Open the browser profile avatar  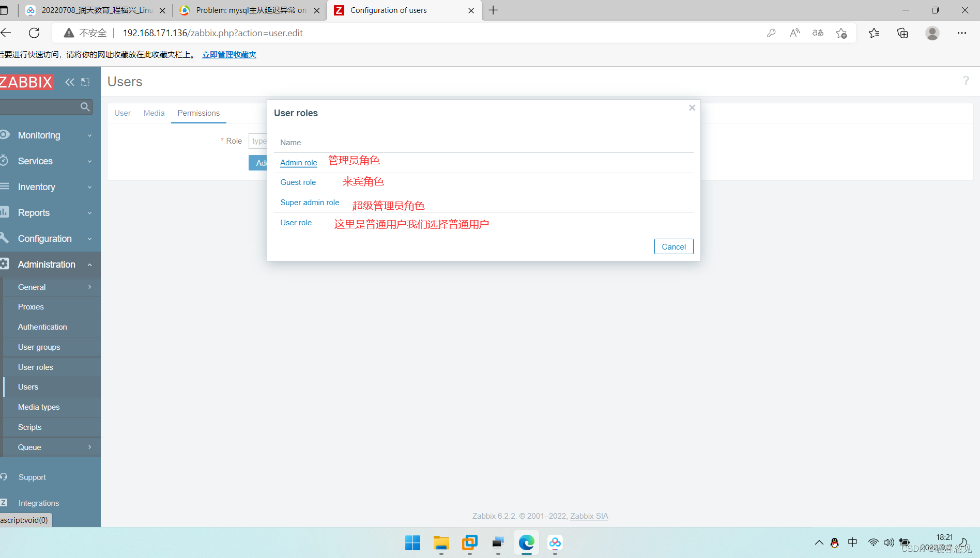(x=932, y=33)
